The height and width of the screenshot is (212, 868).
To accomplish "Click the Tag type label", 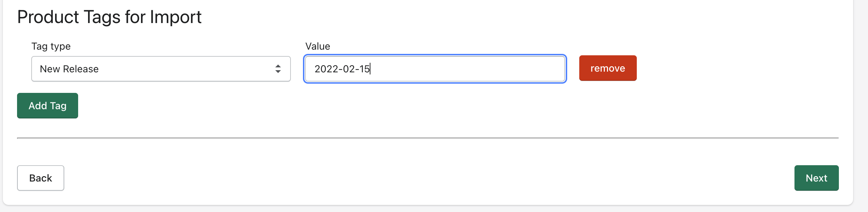I will click(51, 46).
